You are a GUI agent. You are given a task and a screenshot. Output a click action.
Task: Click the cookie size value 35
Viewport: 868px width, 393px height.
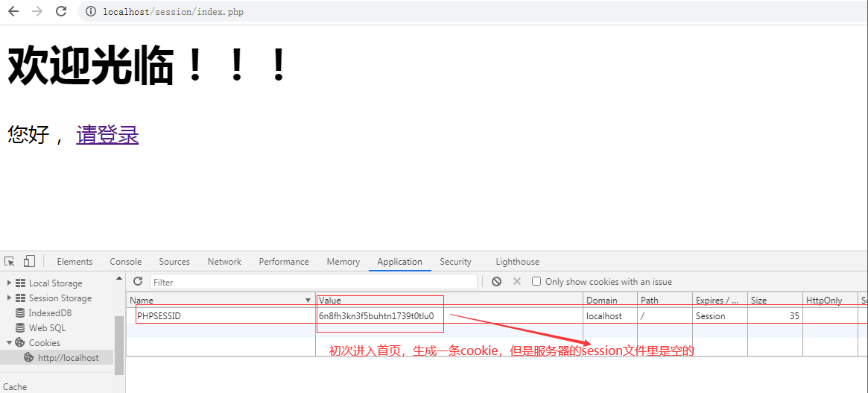pos(794,316)
